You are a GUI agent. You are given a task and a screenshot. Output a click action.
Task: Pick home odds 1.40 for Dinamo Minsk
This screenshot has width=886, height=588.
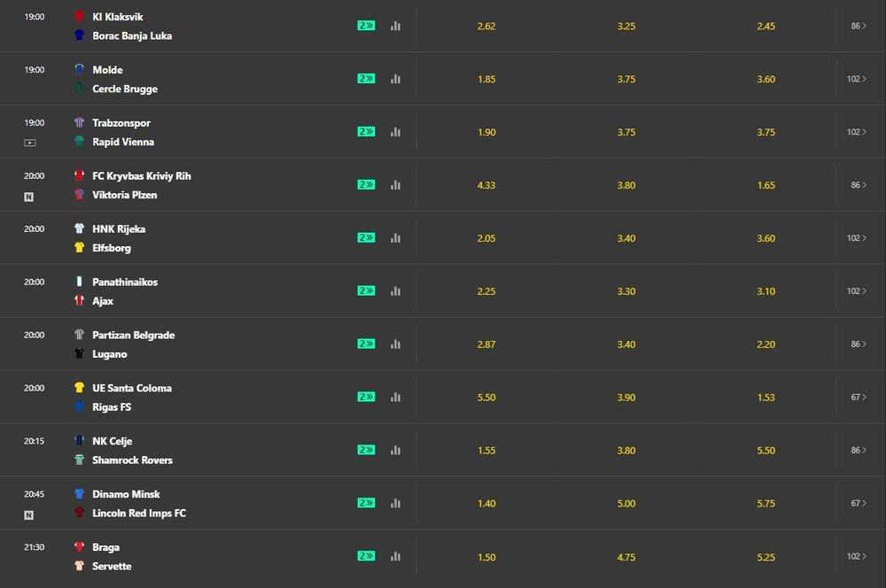click(x=486, y=503)
